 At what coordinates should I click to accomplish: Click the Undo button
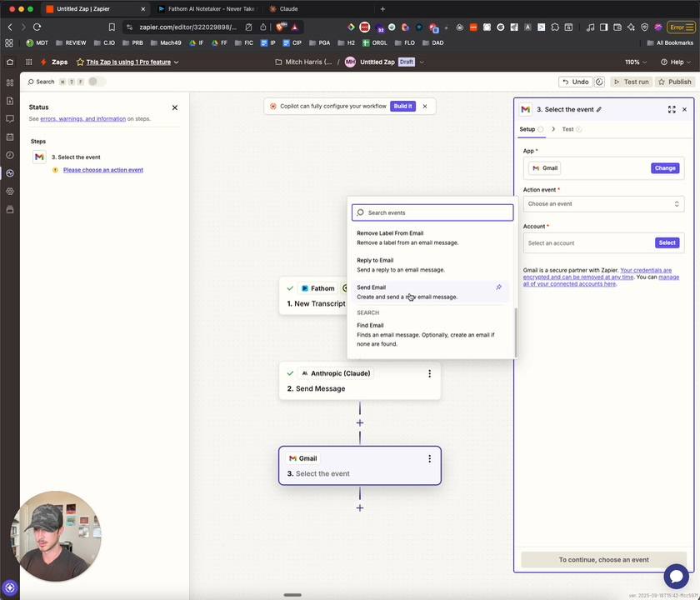tap(576, 82)
